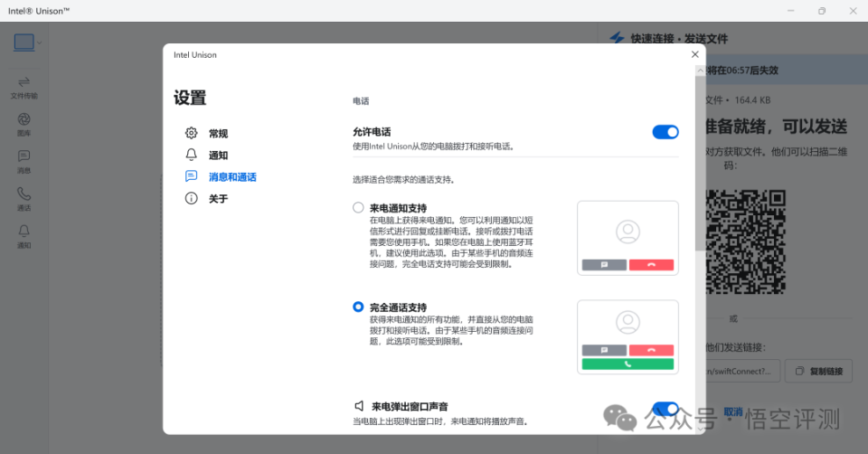
Task: Open 通知 notification settings tab
Action: point(218,156)
